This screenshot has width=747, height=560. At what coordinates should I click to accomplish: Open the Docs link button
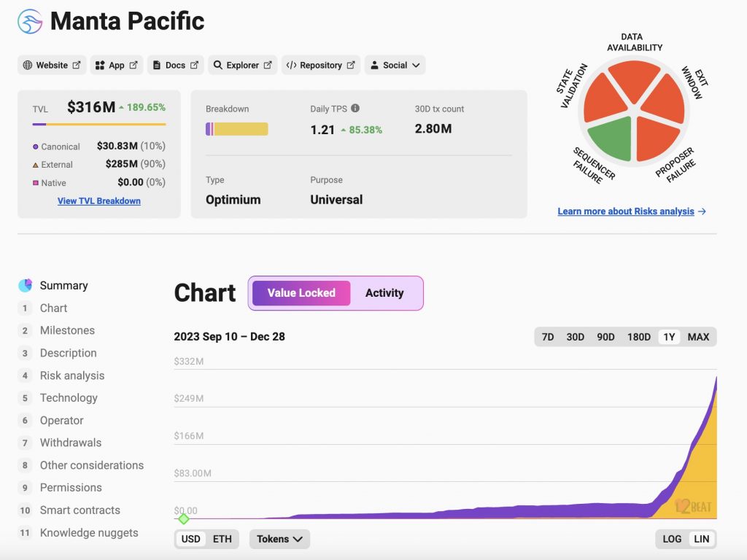click(175, 65)
